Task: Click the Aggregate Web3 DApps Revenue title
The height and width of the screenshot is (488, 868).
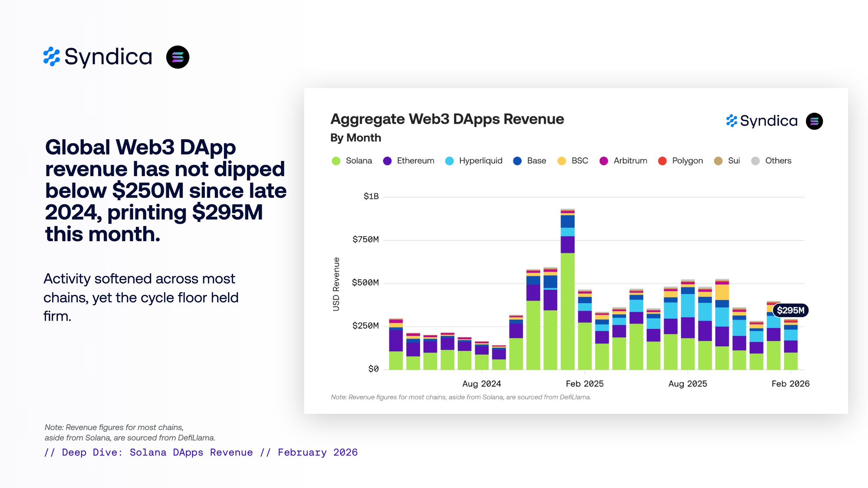Action: pos(447,119)
